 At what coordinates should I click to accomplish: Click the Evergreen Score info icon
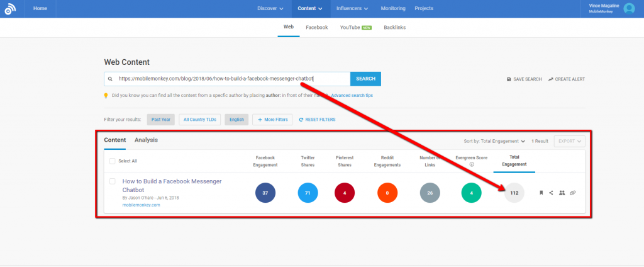tap(472, 164)
